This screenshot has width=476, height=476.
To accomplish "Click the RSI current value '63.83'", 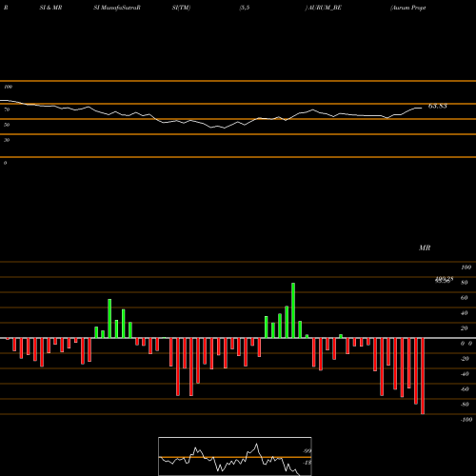I will (x=438, y=106).
